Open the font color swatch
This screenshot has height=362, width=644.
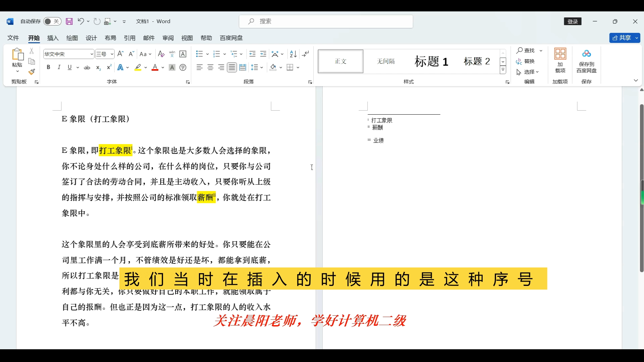click(x=155, y=67)
